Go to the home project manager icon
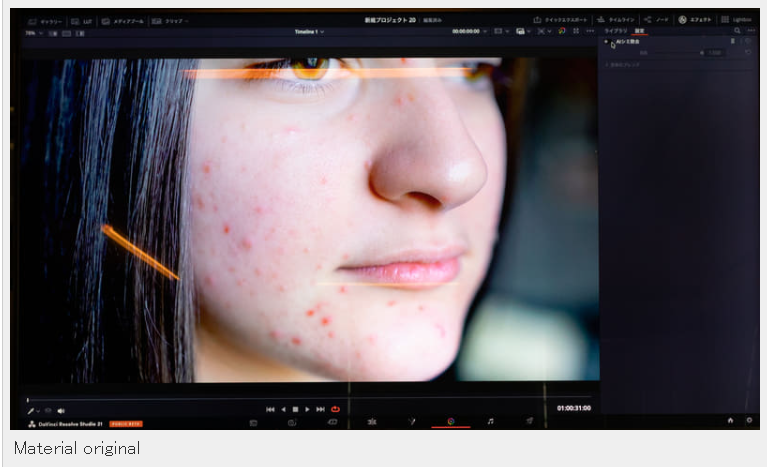The image size is (767, 467). tap(730, 420)
